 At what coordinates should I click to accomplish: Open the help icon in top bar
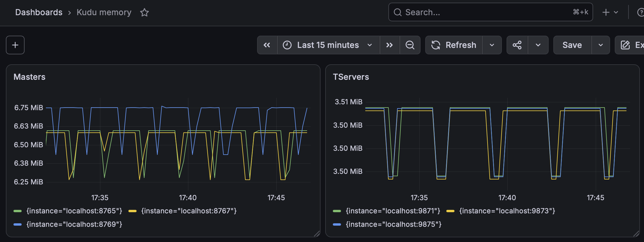(640, 12)
